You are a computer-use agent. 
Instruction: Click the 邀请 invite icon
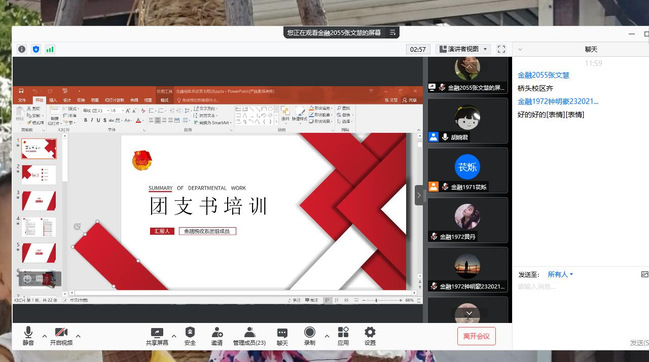pyautogui.click(x=217, y=336)
